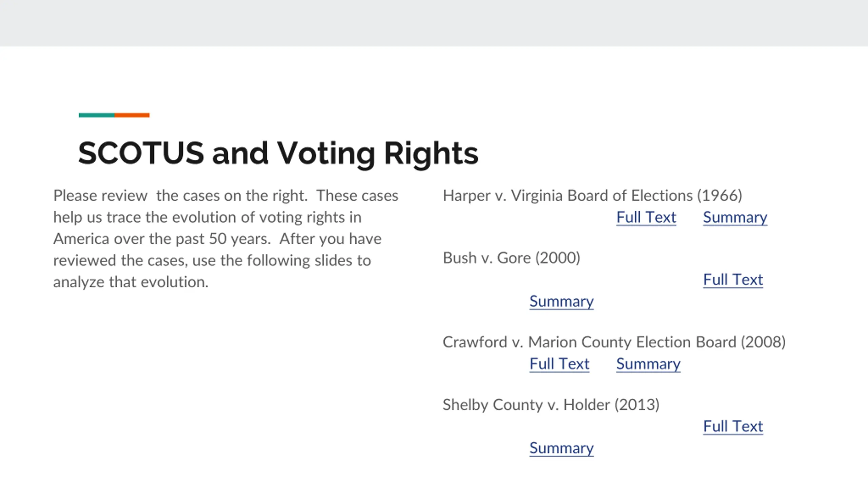Click the gray band at top of slide
Image resolution: width=868 pixels, height=488 pixels.
434,23
